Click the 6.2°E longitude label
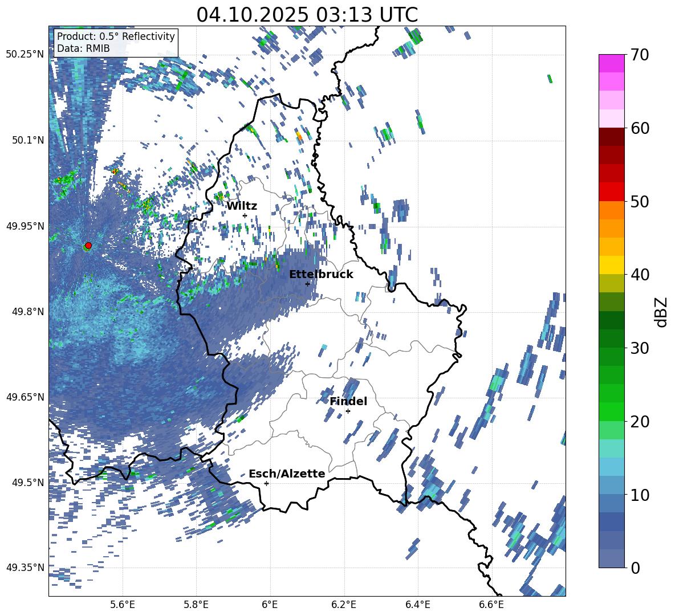Viewport: 675px width, 616px height. coord(344,605)
